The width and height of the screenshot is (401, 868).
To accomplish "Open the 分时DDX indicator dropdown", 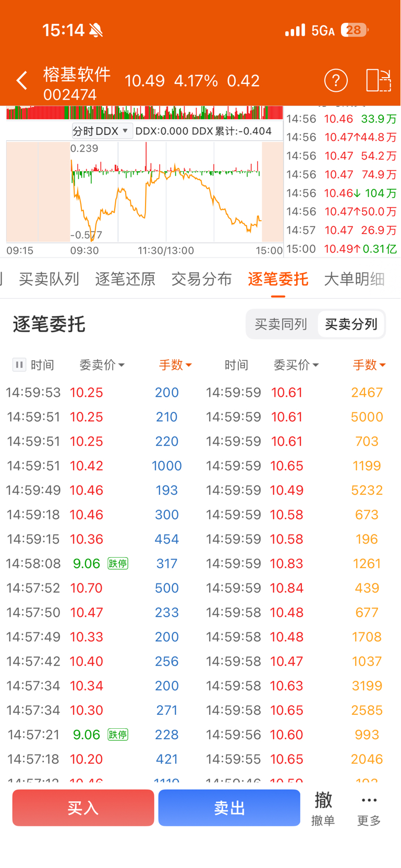I will coord(101,131).
